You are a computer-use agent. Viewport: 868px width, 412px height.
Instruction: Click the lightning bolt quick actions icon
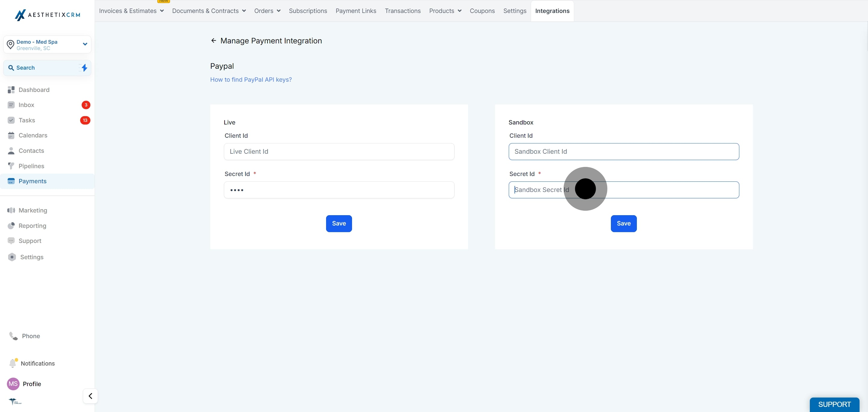point(84,68)
